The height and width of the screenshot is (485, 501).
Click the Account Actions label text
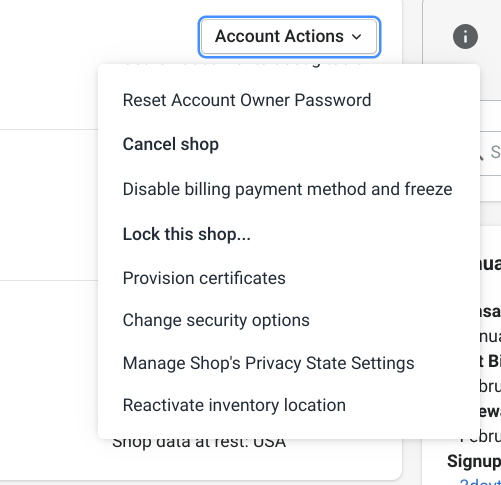279,36
